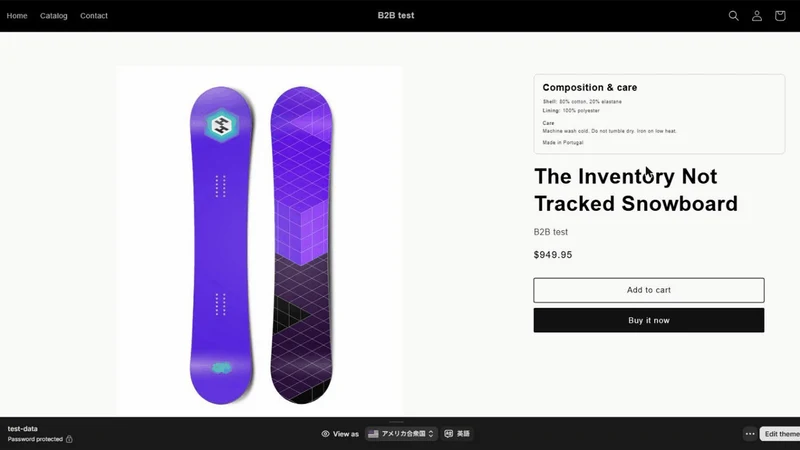Click the lock icon next to Password protected
Viewport: 800px width, 450px height.
(x=69, y=439)
